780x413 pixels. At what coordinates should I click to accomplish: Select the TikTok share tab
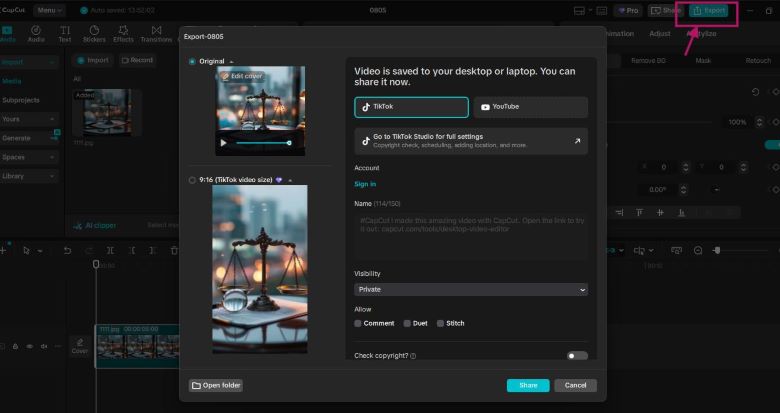[411, 107]
